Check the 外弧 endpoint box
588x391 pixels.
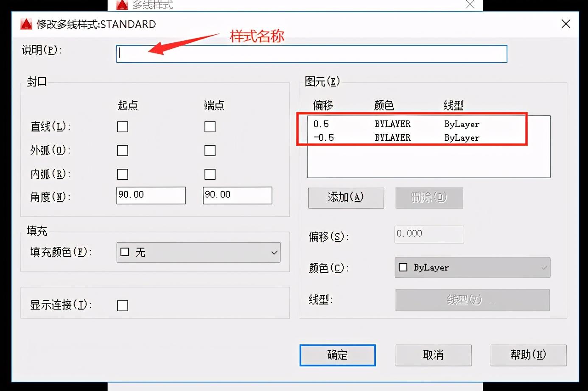tap(210, 150)
